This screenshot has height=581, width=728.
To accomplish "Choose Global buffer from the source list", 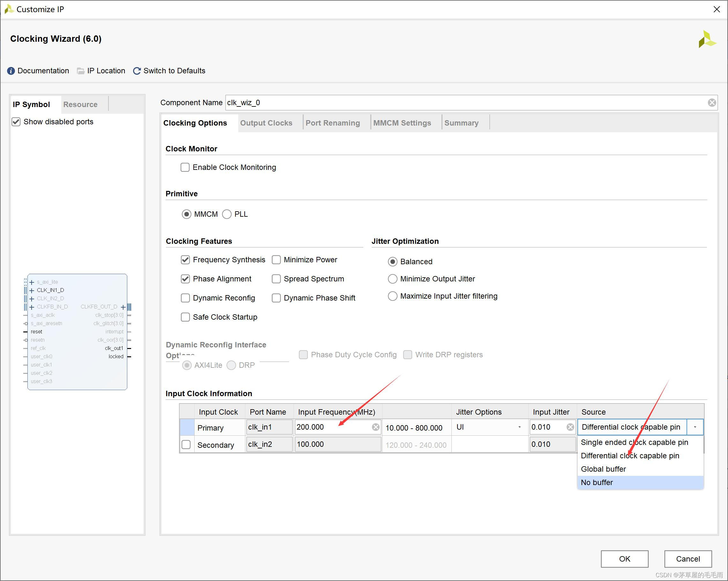I will click(x=603, y=469).
